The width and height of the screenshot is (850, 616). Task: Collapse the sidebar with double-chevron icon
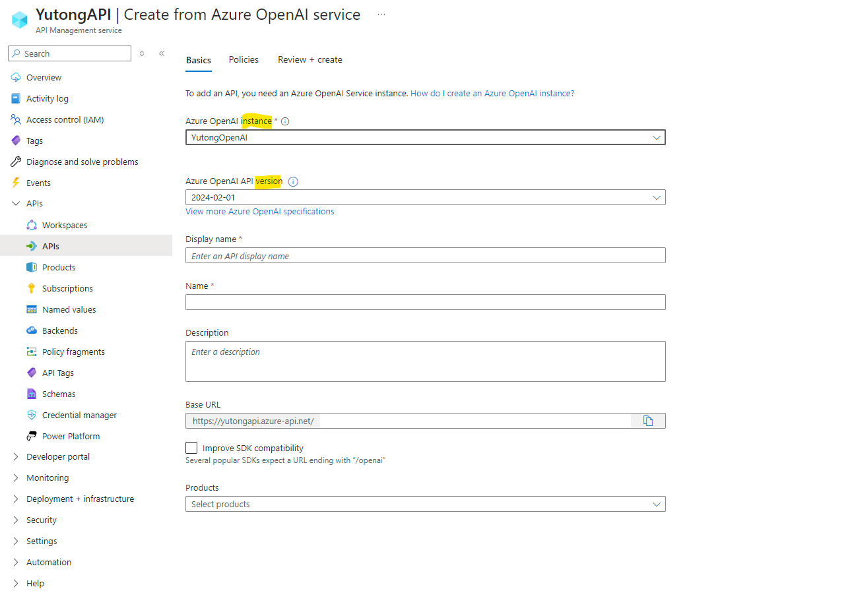click(x=162, y=53)
